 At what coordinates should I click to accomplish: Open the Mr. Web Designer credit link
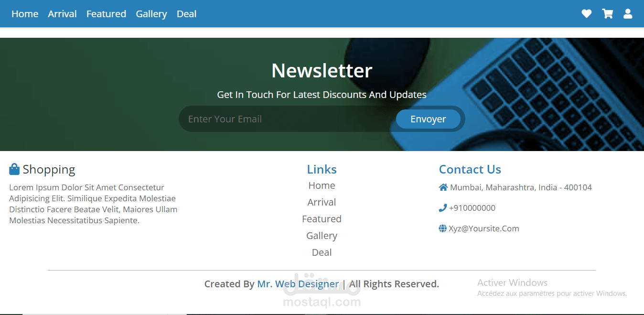[298, 284]
